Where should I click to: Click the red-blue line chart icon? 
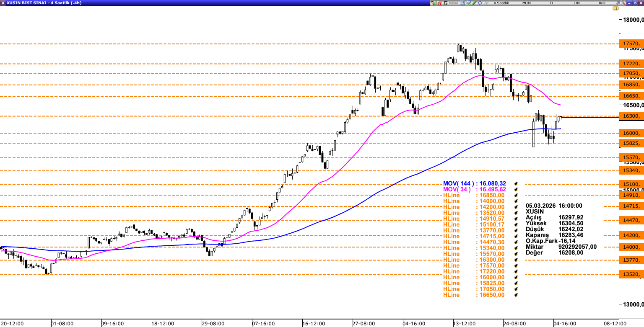[468, 3]
